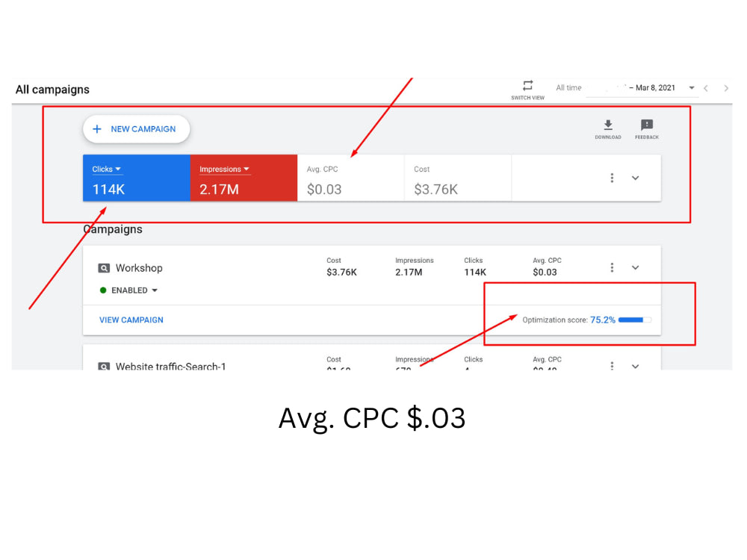Screen dimensions: 747x560
Task: Open the date range dropdown
Action: pos(691,87)
